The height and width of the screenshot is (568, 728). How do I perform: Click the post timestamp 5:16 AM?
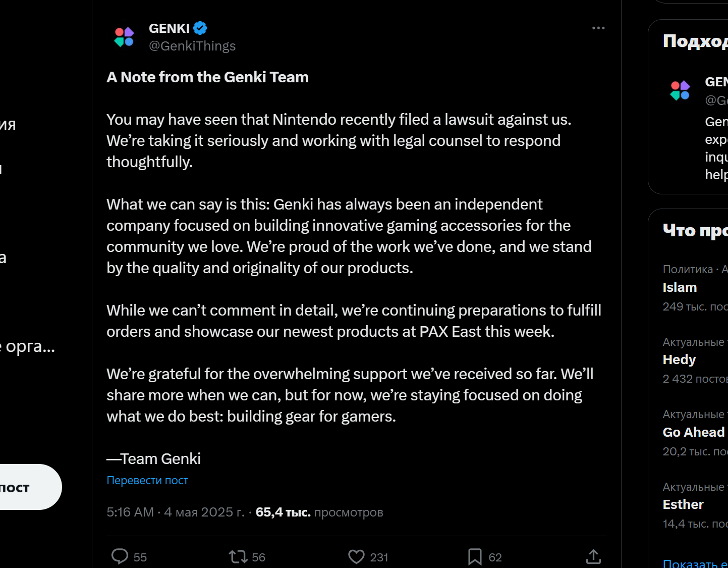[x=130, y=512]
